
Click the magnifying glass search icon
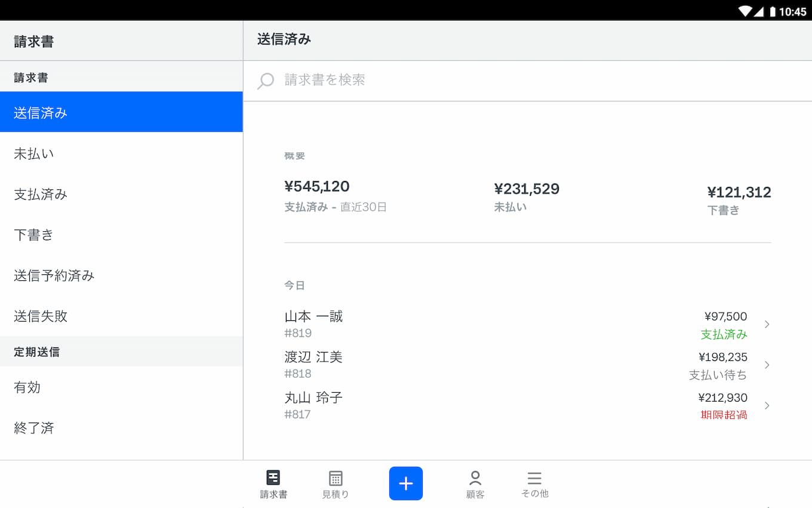click(264, 80)
